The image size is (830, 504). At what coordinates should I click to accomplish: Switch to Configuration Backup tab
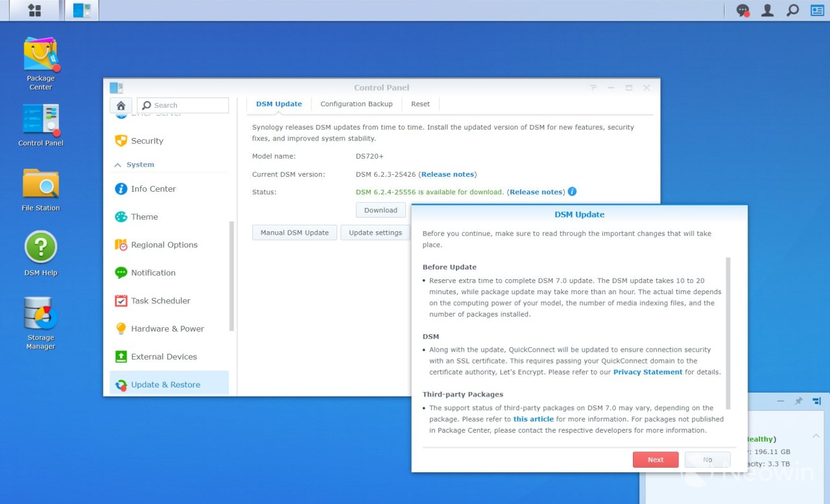pyautogui.click(x=357, y=104)
